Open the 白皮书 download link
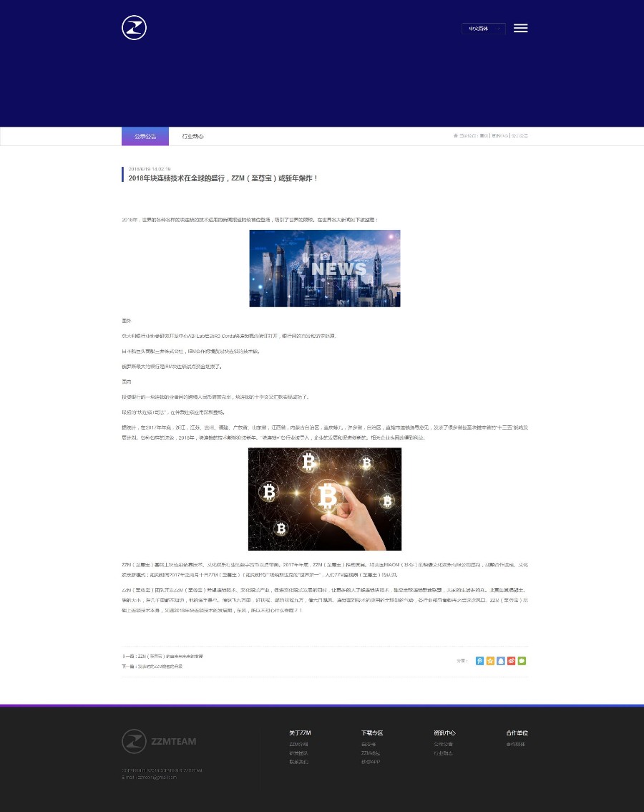644x812 pixels. (368, 744)
